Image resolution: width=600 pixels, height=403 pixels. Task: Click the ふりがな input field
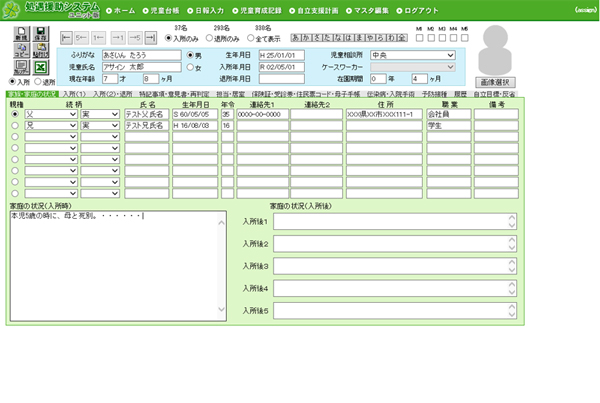[x=142, y=55]
